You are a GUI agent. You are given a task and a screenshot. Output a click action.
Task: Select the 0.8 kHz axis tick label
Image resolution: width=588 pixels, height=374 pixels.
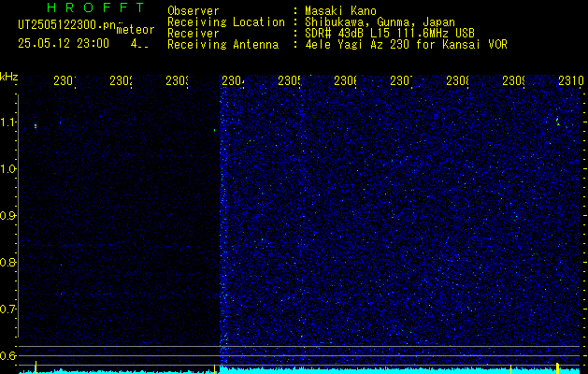[x=7, y=262]
